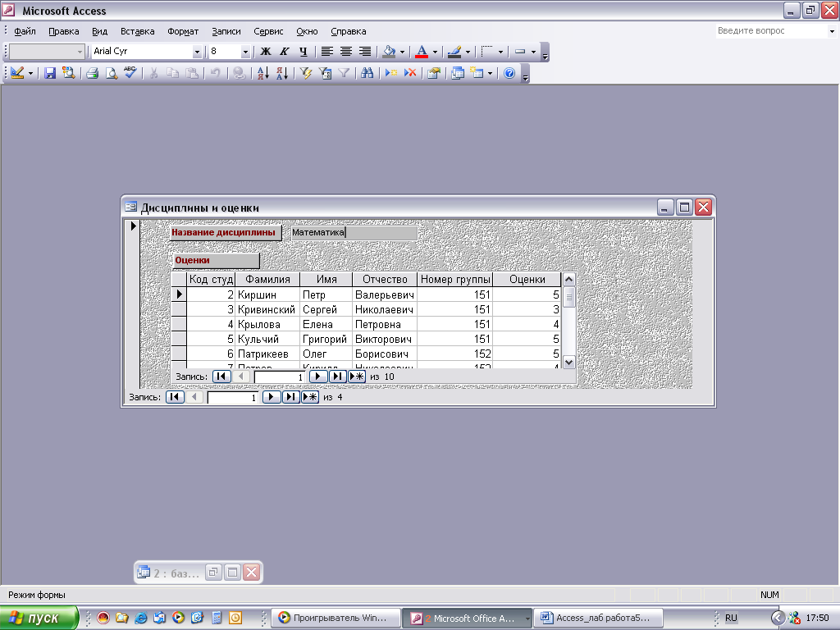Open the Properties icon
The height and width of the screenshot is (630, 840).
click(434, 73)
